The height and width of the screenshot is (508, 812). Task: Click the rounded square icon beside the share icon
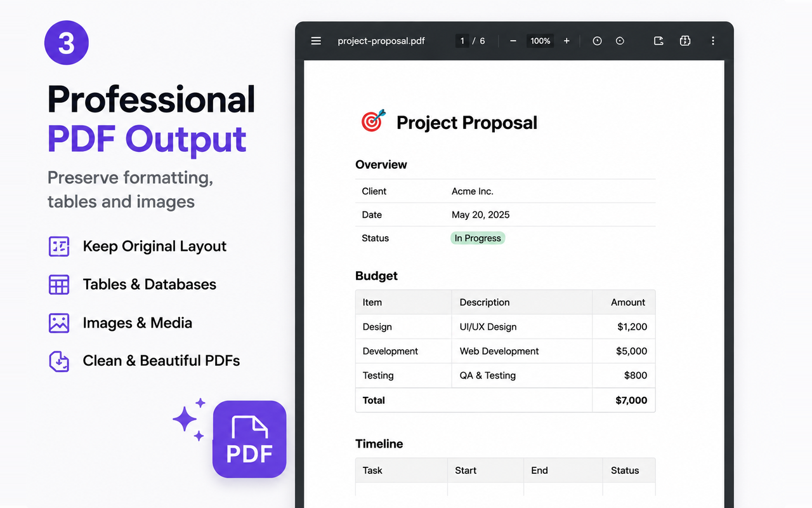pos(685,41)
